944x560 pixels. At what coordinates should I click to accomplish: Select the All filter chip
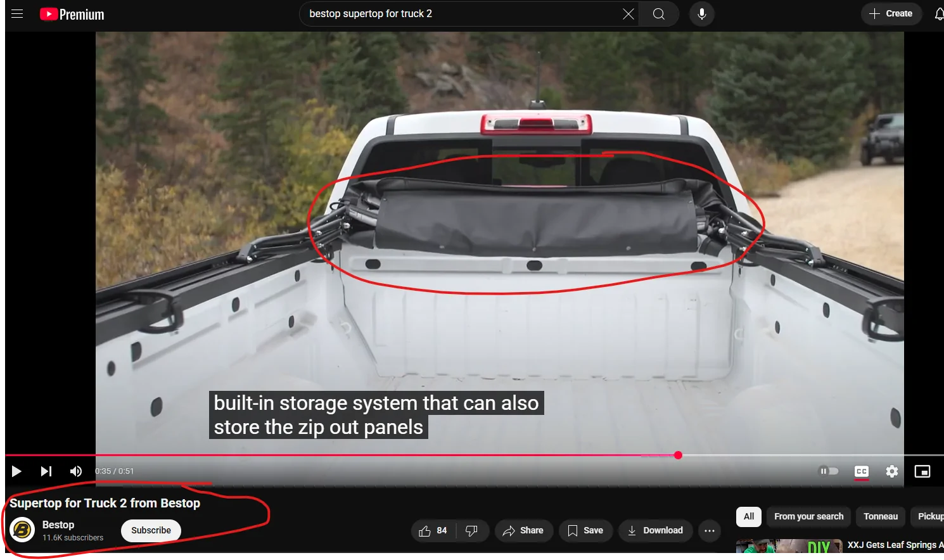[749, 516]
